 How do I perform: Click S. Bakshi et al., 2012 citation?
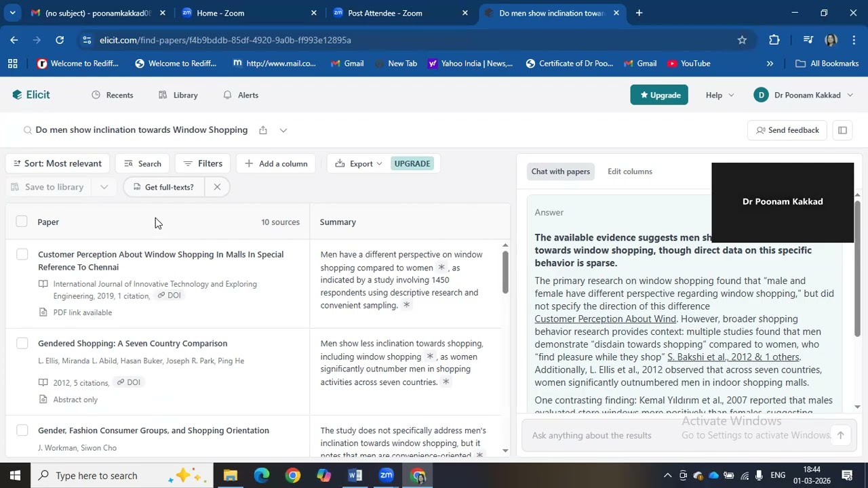[734, 357]
